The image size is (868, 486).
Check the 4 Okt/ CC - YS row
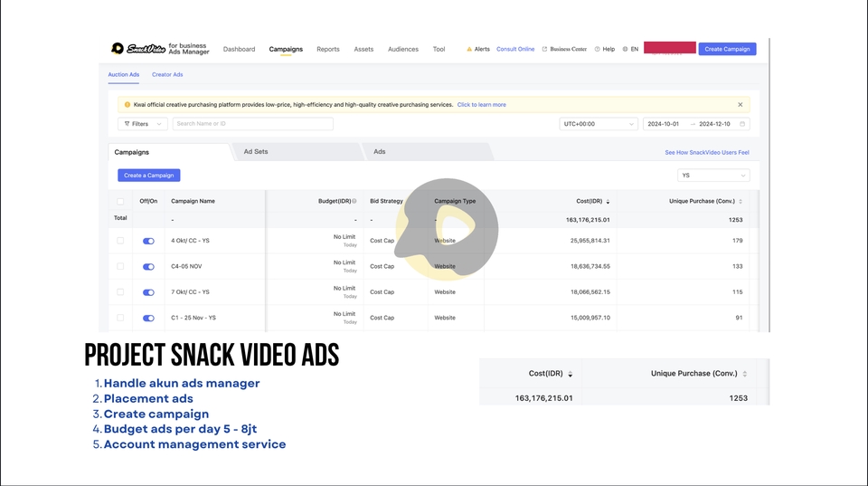click(120, 241)
